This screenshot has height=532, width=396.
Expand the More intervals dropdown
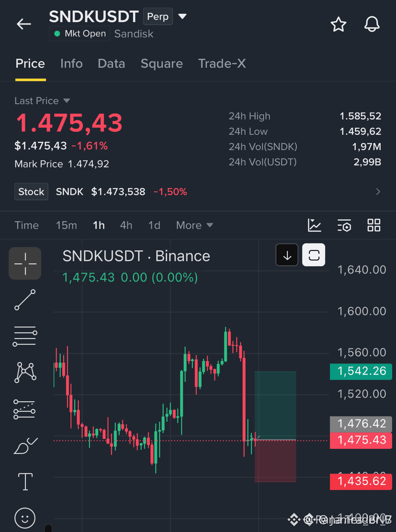[x=195, y=225]
